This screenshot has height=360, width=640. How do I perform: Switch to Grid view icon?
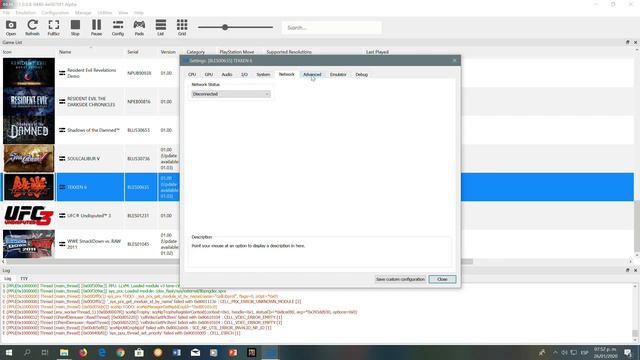182,27
